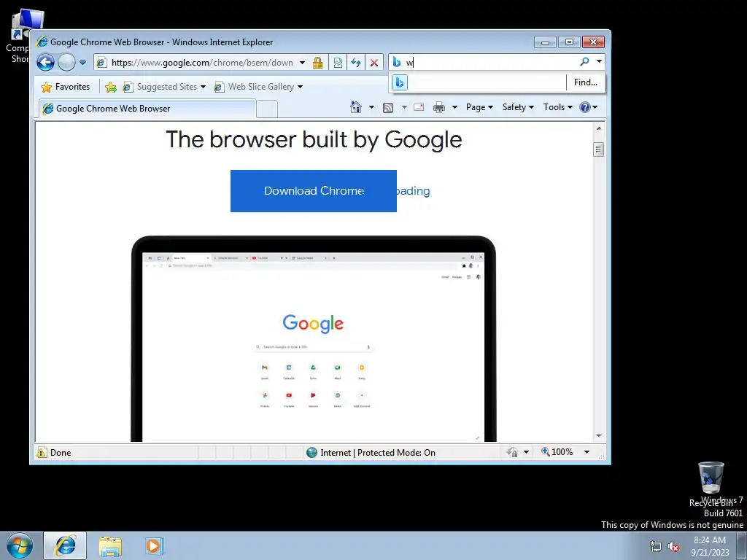This screenshot has height=560, width=747.
Task: Open the Favorites button
Action: pos(66,87)
